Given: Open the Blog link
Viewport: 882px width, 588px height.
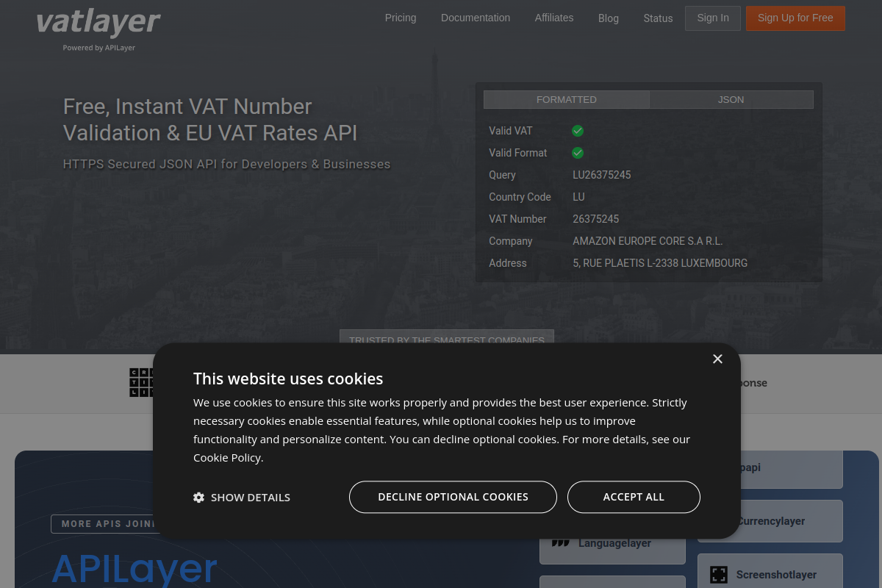Looking at the screenshot, I should (x=609, y=18).
